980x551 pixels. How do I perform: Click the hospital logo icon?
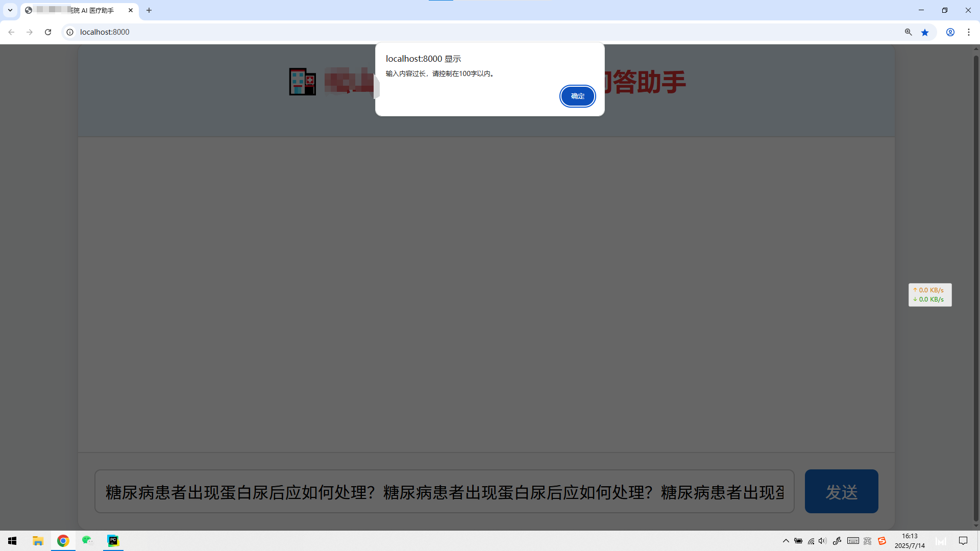303,82
